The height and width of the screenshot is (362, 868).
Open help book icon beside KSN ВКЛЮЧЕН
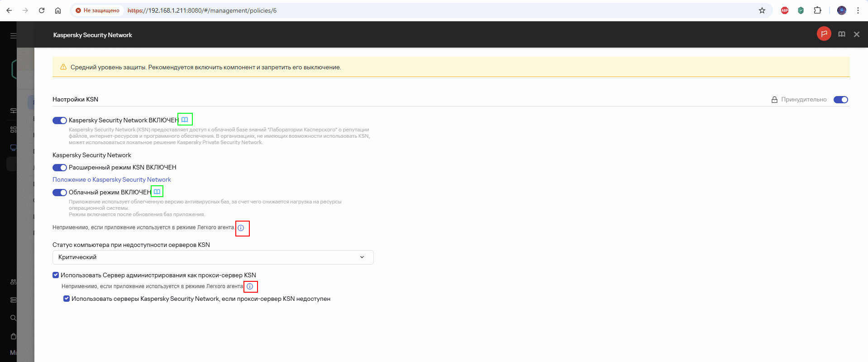(x=185, y=120)
